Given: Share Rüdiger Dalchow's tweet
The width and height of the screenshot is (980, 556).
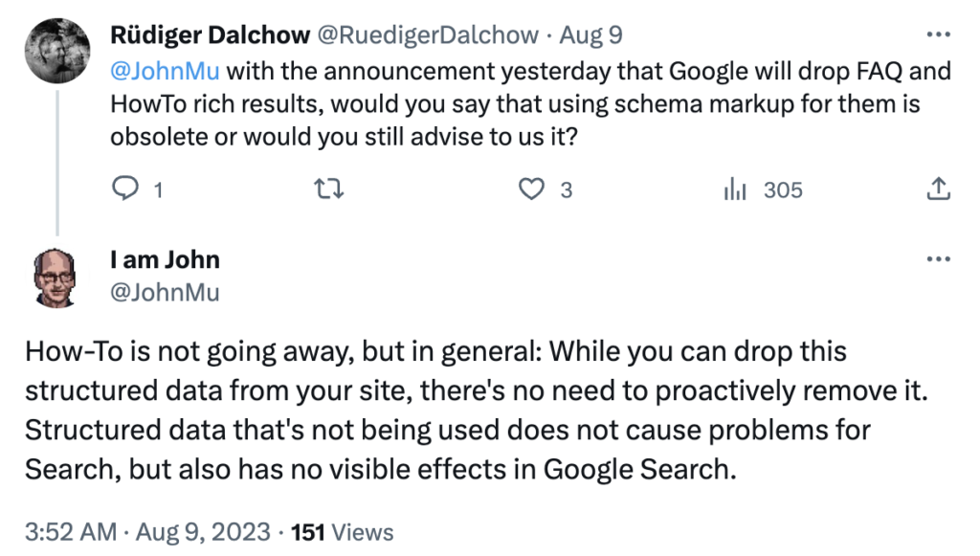Looking at the screenshot, I should pos(938,189).
